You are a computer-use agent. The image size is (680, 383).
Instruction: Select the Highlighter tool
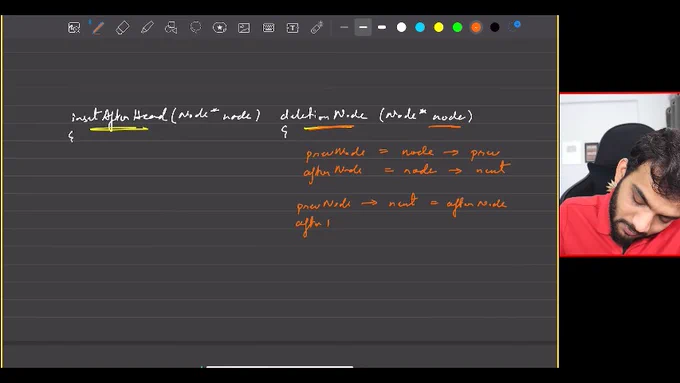coord(147,28)
